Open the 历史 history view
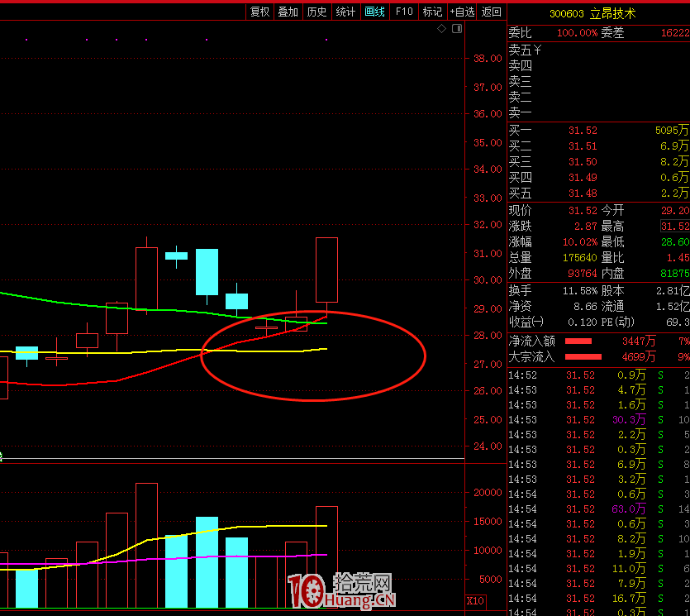This screenshot has width=690, height=616. [x=316, y=12]
